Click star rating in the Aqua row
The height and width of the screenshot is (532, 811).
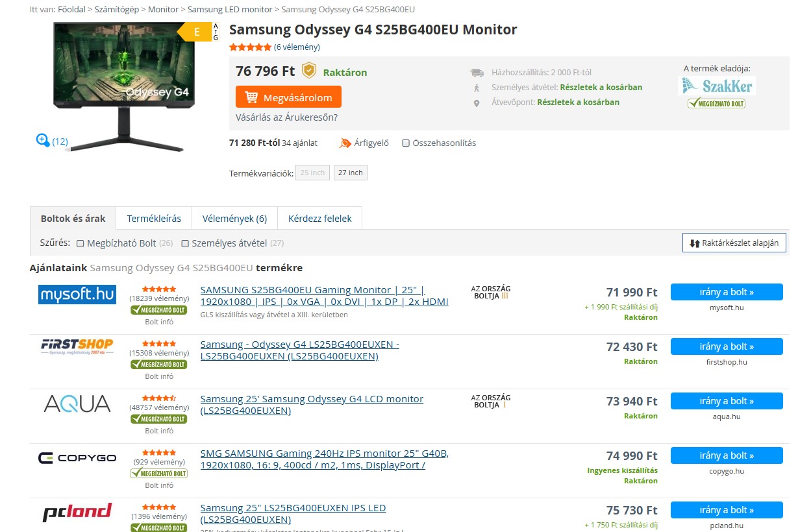[159, 398]
